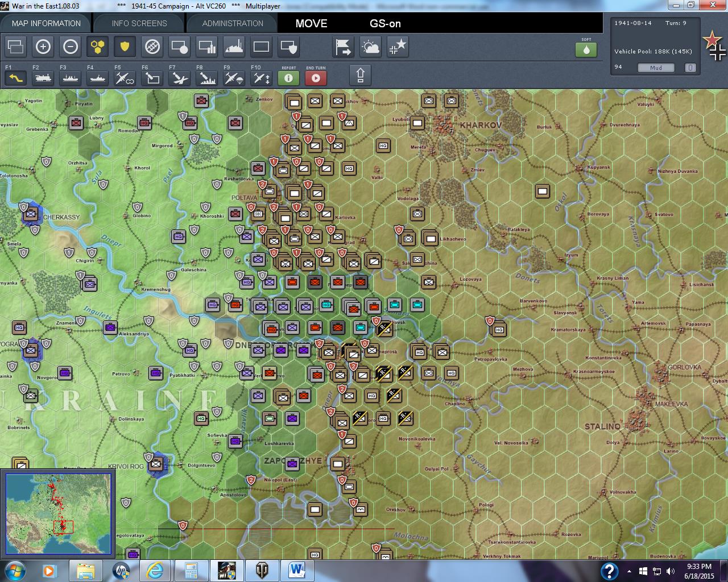Open the MAP INFORMATION tab
The image size is (728, 582).
tap(46, 23)
